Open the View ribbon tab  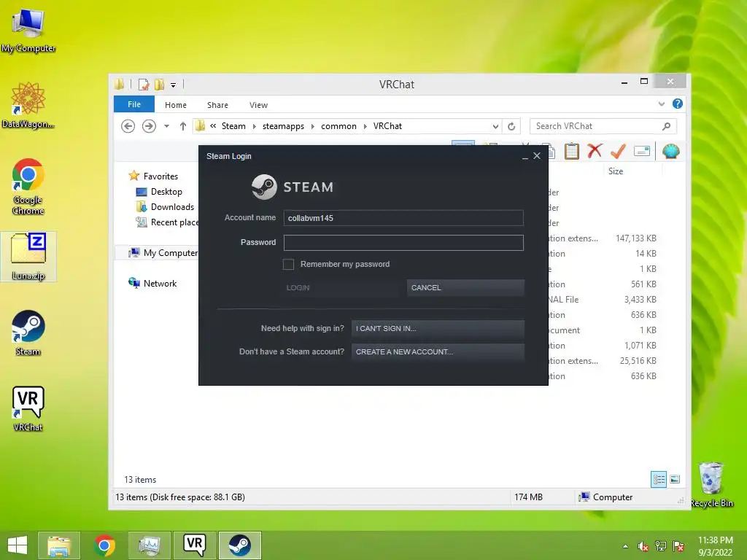(x=259, y=105)
